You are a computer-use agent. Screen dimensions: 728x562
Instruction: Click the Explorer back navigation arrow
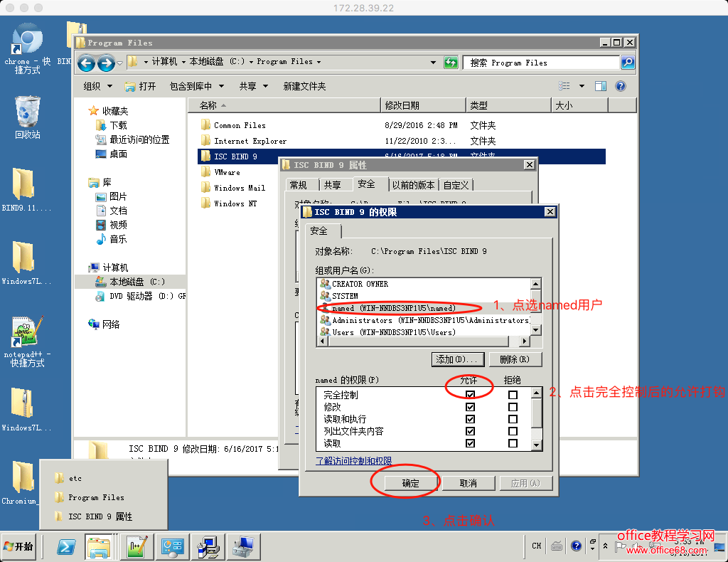point(86,63)
